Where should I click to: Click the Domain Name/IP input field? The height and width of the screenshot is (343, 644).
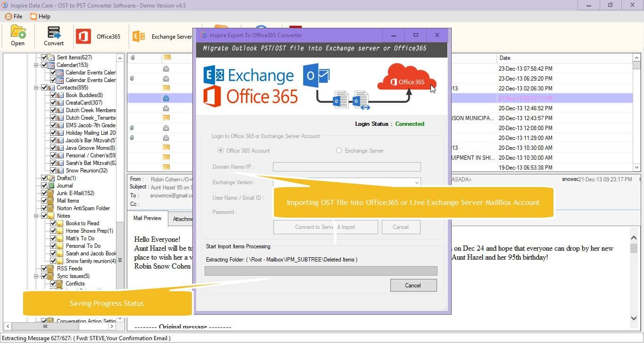pos(347,167)
